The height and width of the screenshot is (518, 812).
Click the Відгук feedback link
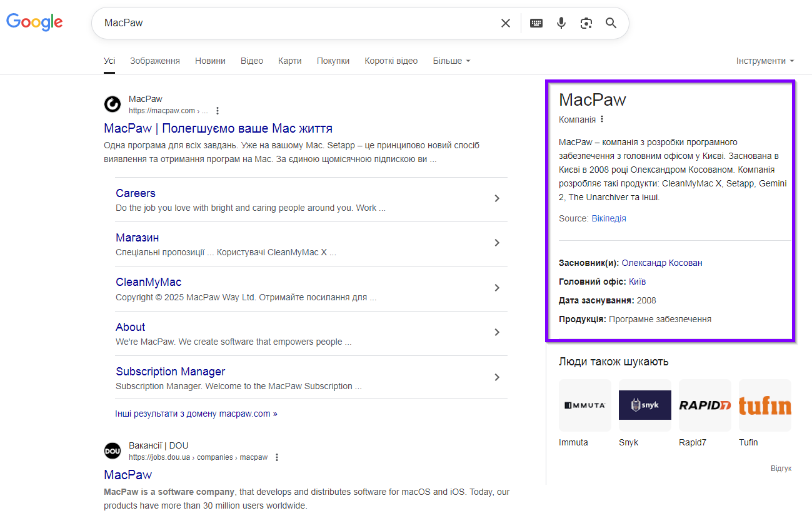tap(781, 468)
